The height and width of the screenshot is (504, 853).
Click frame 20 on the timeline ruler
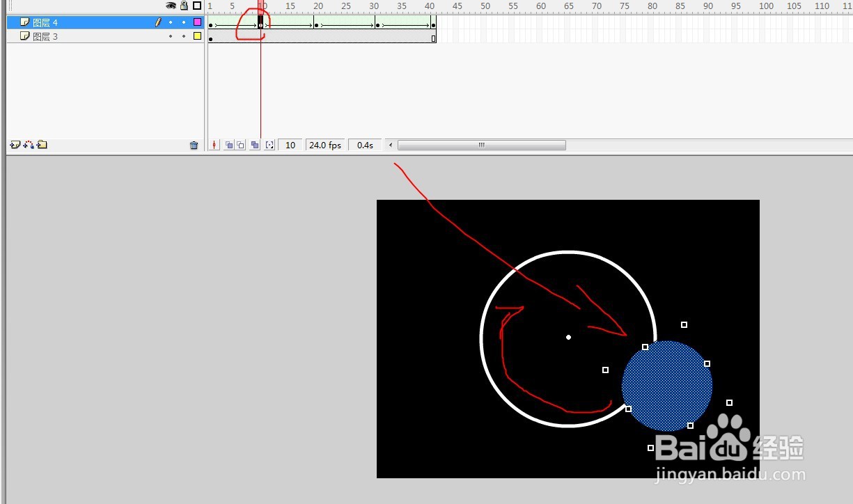[318, 6]
